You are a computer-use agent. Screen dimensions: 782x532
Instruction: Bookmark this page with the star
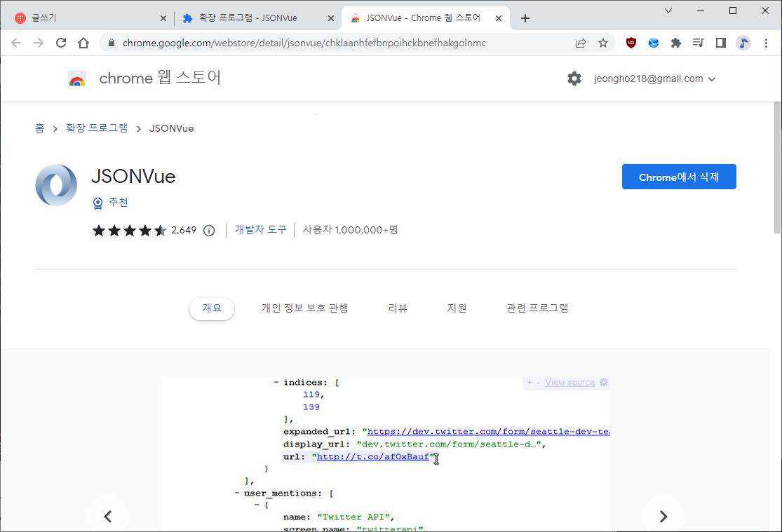603,43
